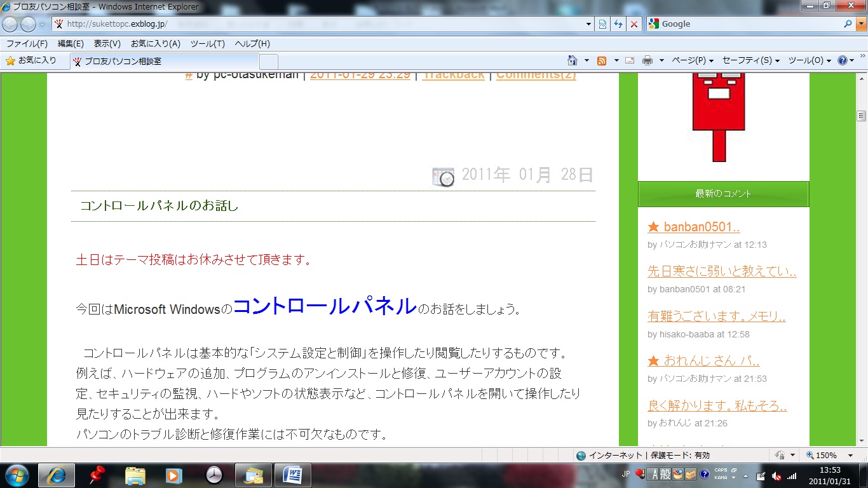Image resolution: width=868 pixels, height=488 pixels.
Task: Go forward with the Forward arrow button
Action: coord(28,24)
